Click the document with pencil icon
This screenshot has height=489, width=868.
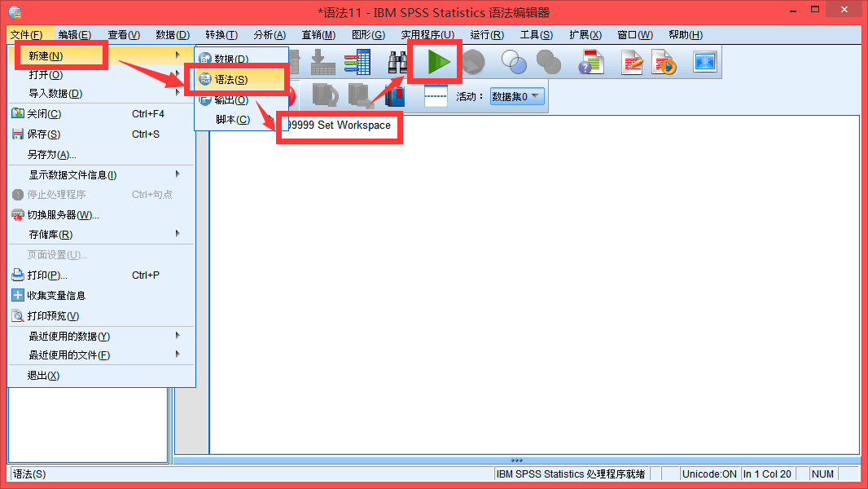click(x=632, y=62)
